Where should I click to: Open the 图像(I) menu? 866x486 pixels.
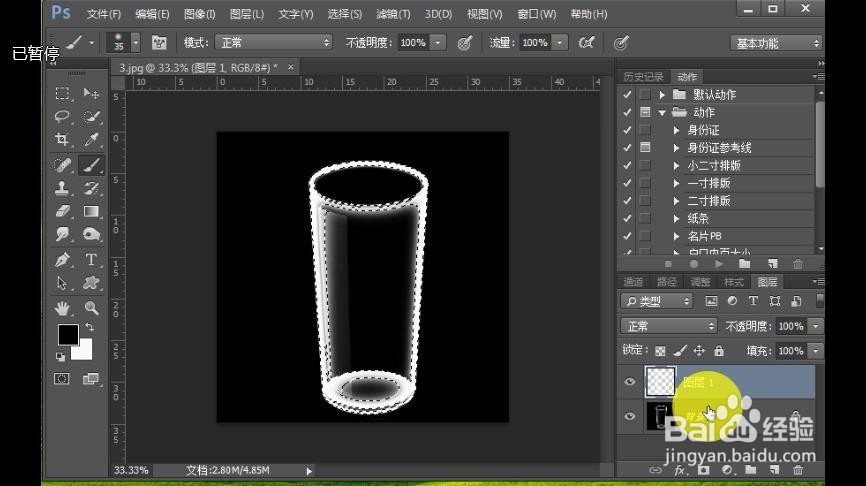coord(199,14)
